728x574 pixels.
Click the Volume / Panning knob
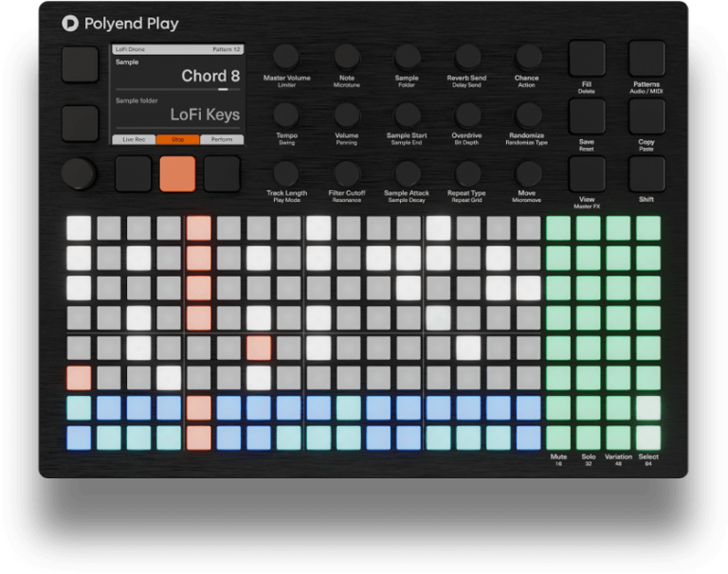coord(347,116)
